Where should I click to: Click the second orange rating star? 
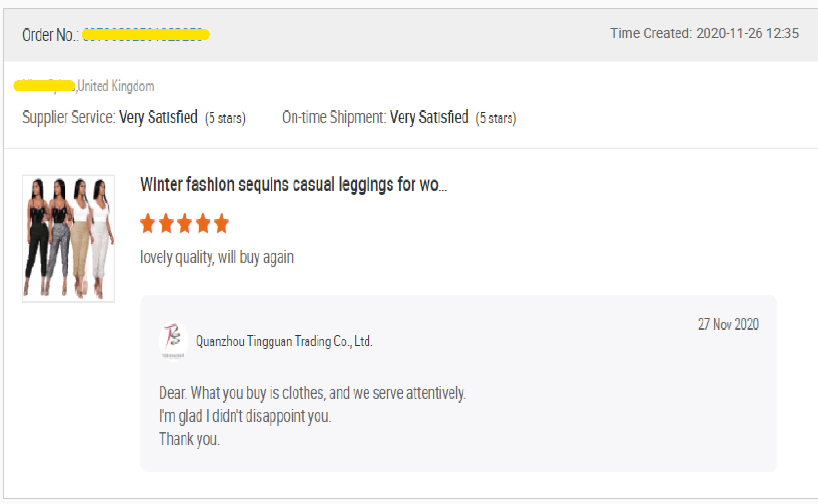(x=166, y=223)
